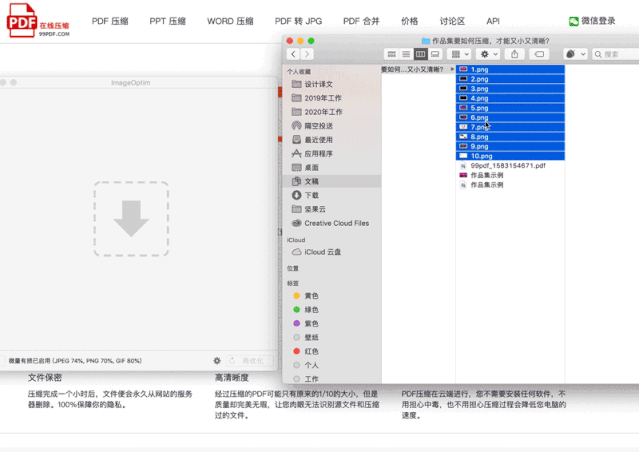Open Finder group-by dropdown

[x=459, y=54]
